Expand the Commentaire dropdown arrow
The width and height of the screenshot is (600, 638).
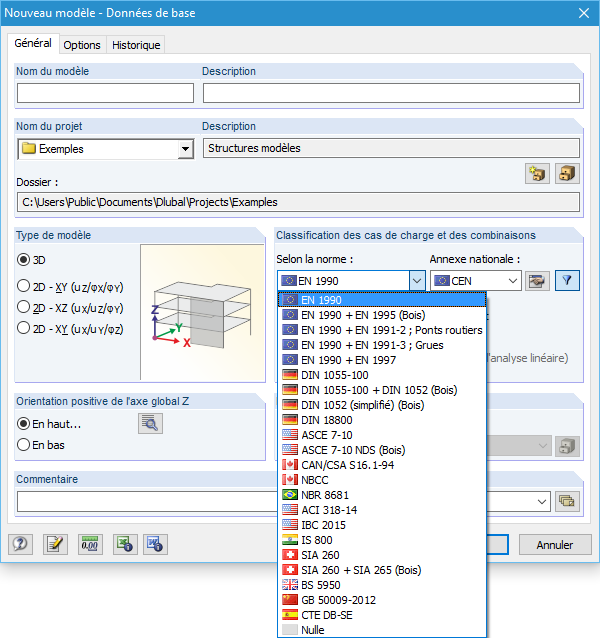542,501
